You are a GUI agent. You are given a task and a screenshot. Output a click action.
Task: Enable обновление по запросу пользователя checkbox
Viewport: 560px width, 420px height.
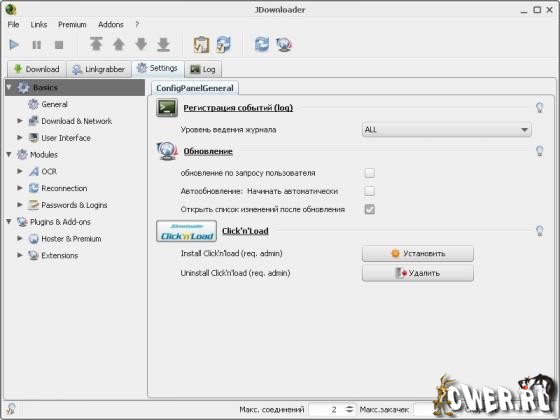point(370,173)
